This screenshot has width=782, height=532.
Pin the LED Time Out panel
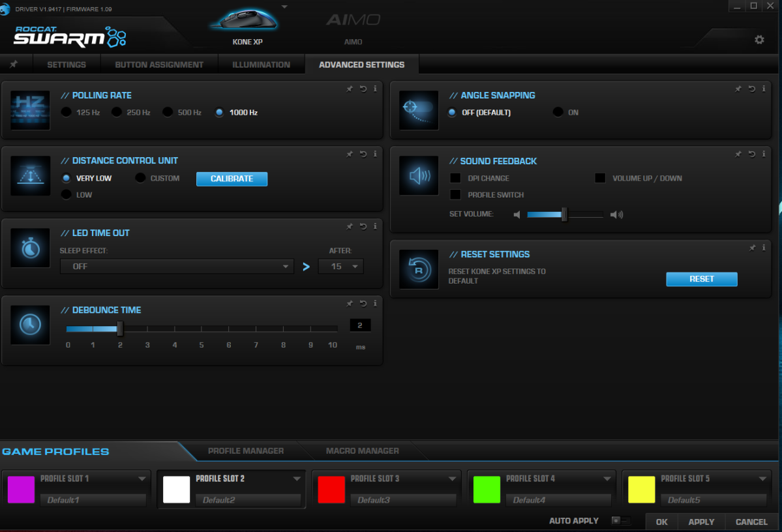tap(350, 226)
